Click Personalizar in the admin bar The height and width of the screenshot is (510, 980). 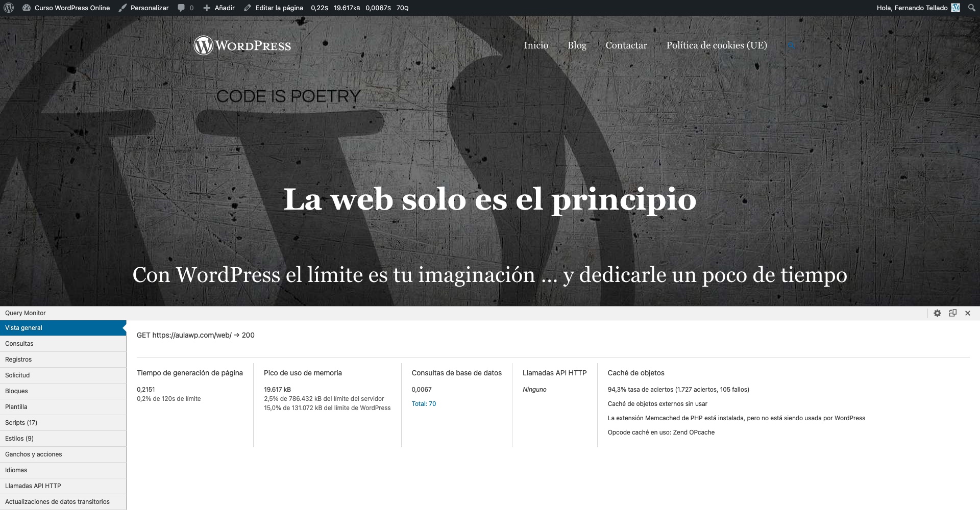144,8
